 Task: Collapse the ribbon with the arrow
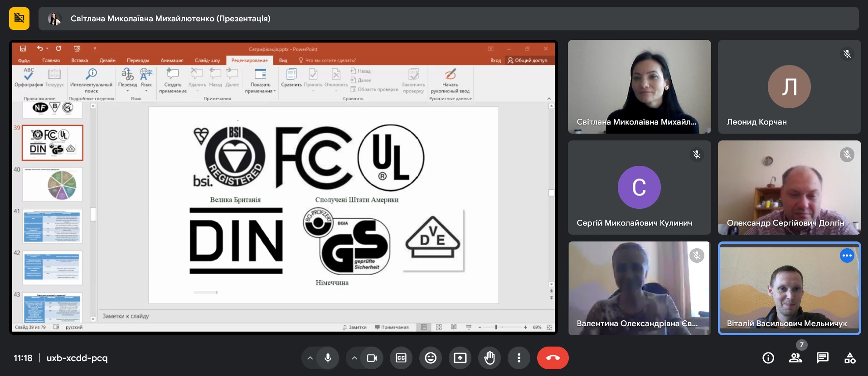click(x=549, y=98)
